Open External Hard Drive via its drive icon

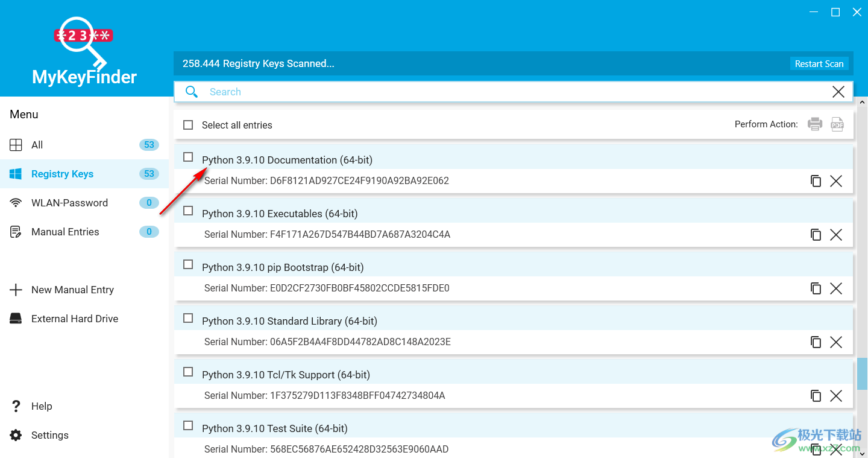tap(16, 319)
